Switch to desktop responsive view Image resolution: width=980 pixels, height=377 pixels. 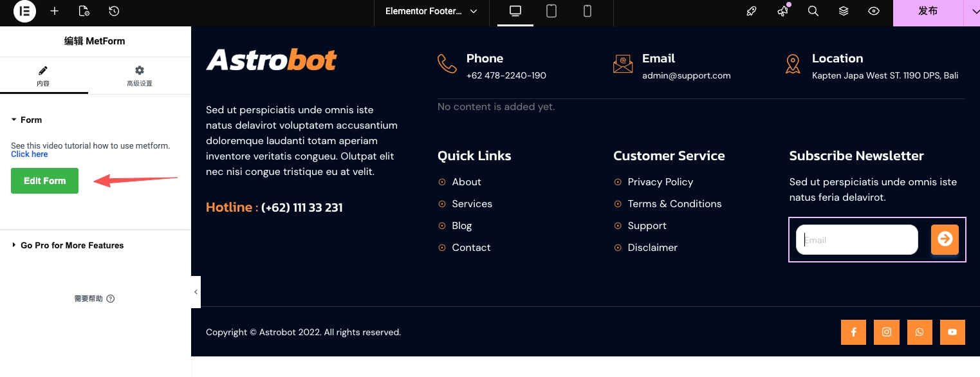click(515, 11)
